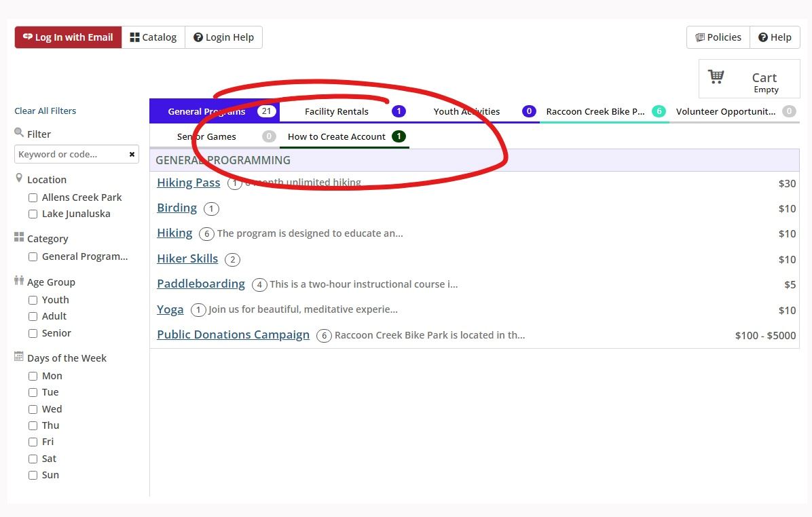Click the Log In with Email icon

tap(29, 37)
